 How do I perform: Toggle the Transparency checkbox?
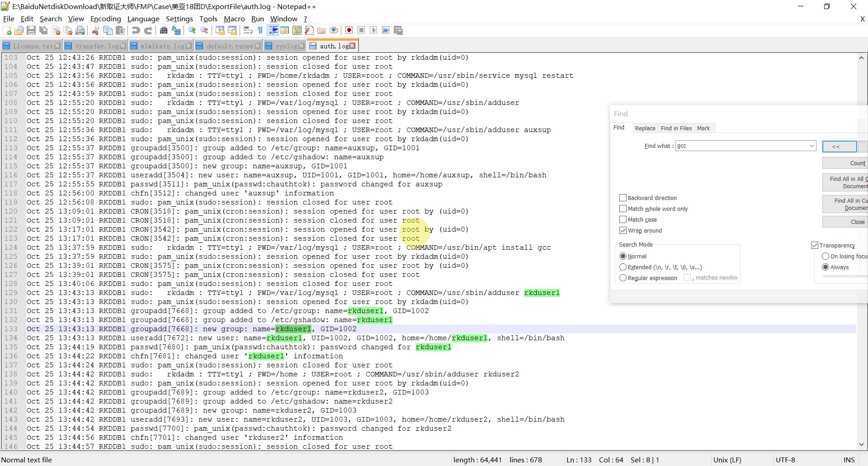[815, 245]
